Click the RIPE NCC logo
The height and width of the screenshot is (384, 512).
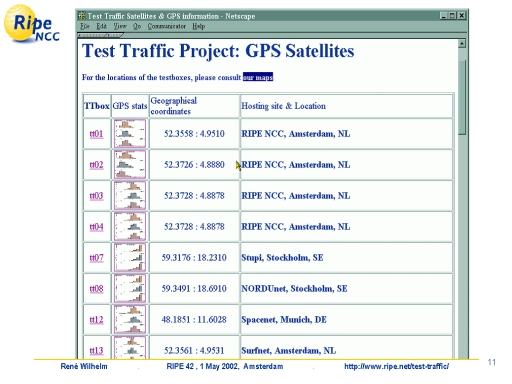(32, 24)
